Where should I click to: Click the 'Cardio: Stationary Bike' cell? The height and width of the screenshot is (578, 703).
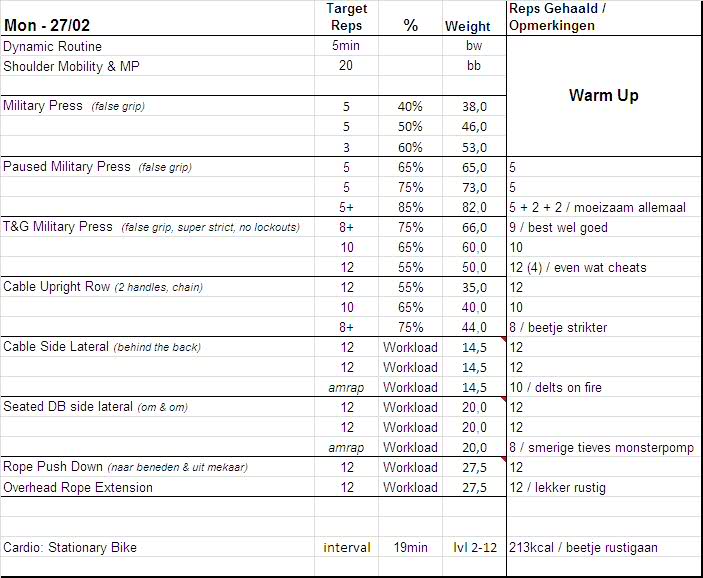click(x=70, y=547)
